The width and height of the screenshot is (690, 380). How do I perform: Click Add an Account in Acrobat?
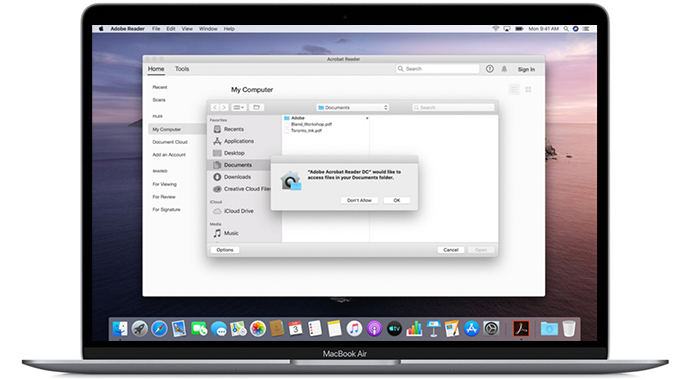tap(169, 155)
